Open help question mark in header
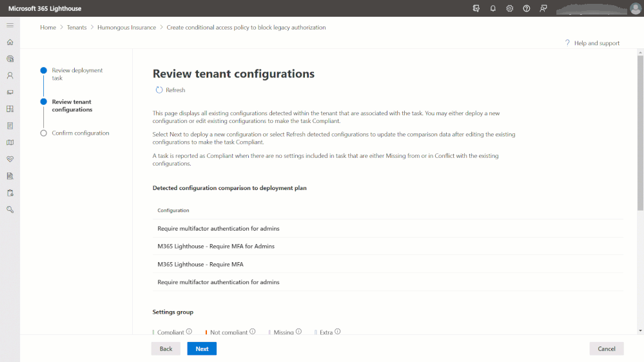 coord(527,8)
